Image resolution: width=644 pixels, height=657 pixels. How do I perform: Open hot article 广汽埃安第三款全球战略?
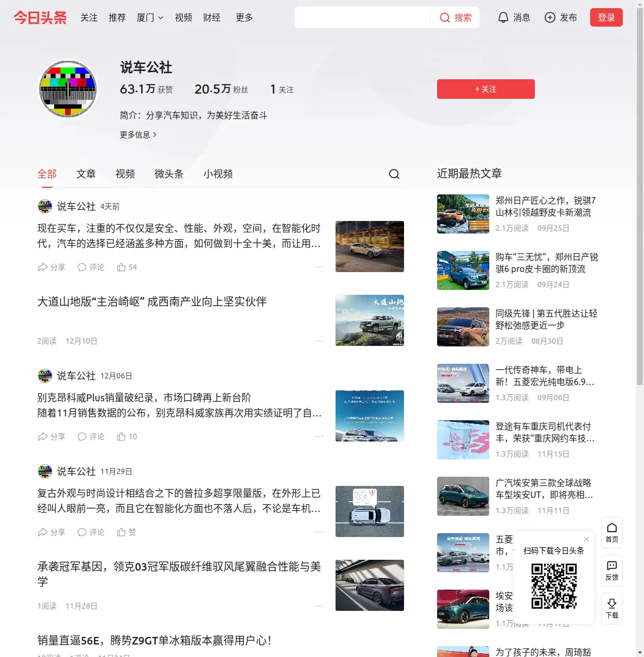point(545,489)
